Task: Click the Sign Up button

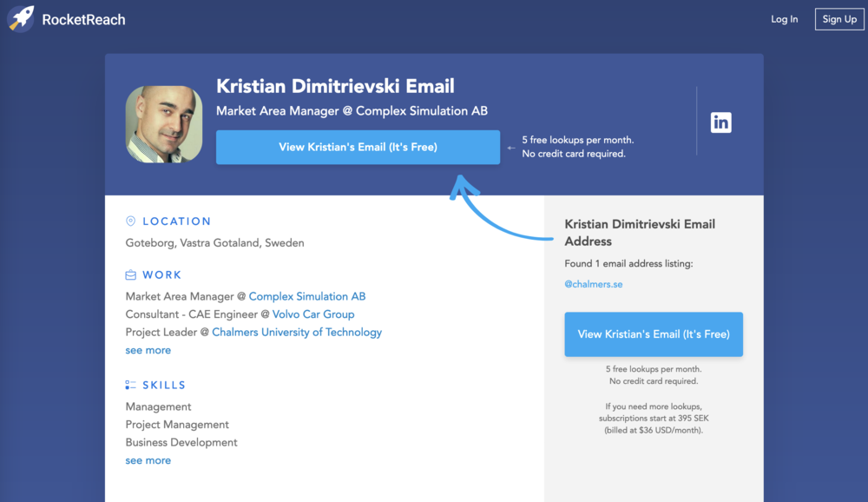Action: [x=839, y=19]
